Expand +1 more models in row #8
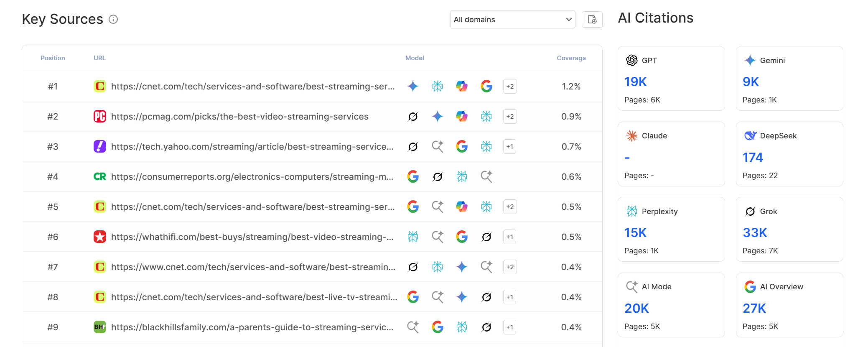This screenshot has width=868, height=347. click(510, 297)
